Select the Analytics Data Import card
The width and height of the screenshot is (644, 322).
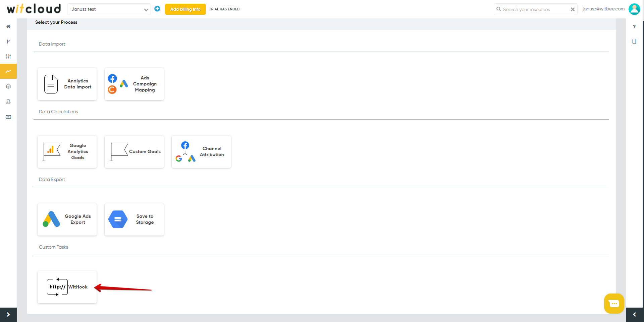click(67, 84)
